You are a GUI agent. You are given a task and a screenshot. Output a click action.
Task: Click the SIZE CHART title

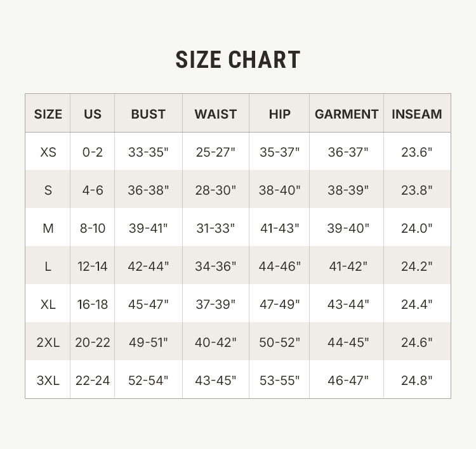[x=238, y=60]
